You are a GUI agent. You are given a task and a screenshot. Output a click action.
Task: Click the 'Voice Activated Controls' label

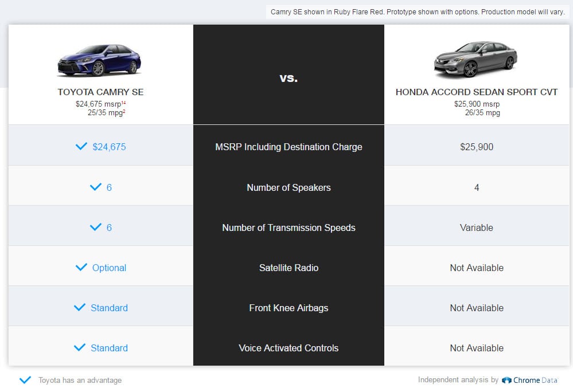coord(289,348)
